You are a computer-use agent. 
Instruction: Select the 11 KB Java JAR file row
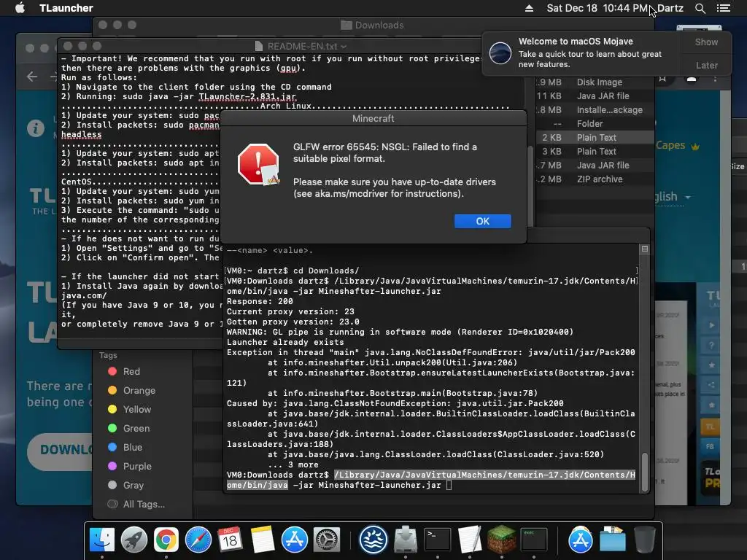(x=595, y=96)
